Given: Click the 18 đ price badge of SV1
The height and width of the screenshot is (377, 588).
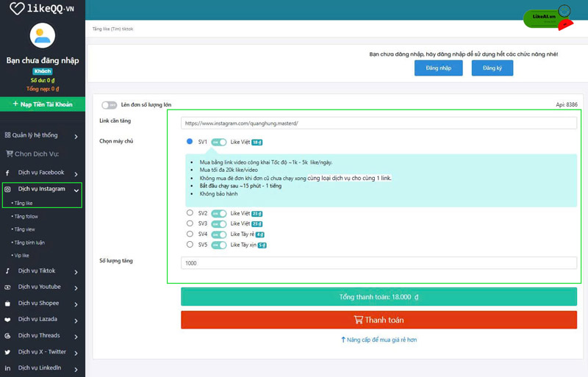Looking at the screenshot, I should (257, 142).
